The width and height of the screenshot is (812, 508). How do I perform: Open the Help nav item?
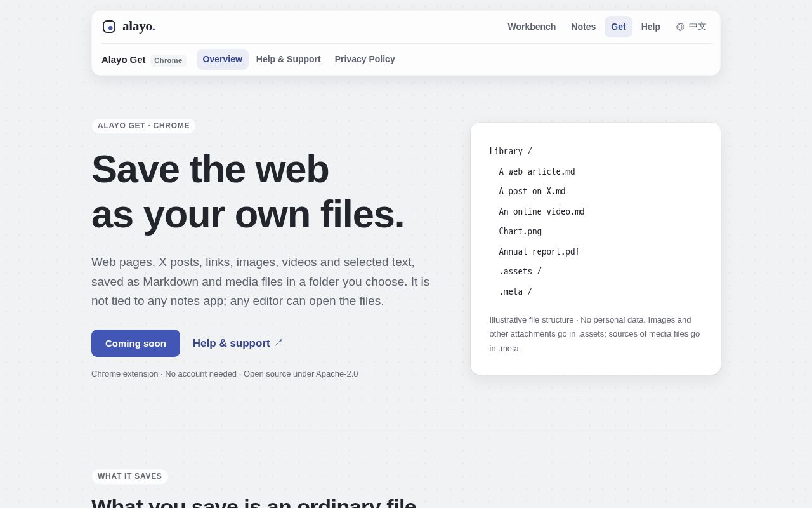pyautogui.click(x=651, y=27)
